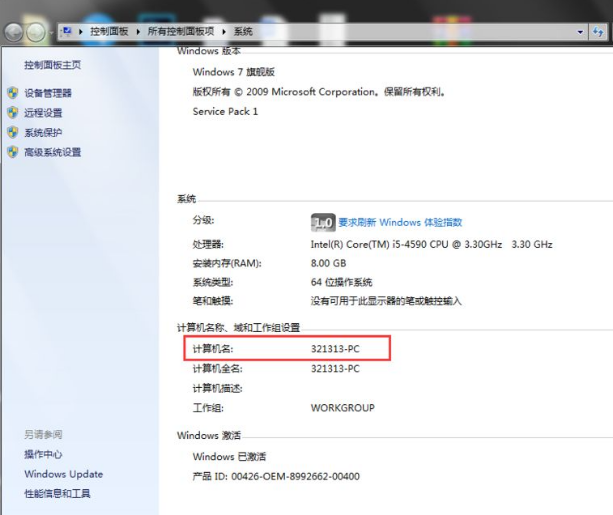Click shield icon beside 设备管理器
The width and height of the screenshot is (613, 515).
coord(13,93)
